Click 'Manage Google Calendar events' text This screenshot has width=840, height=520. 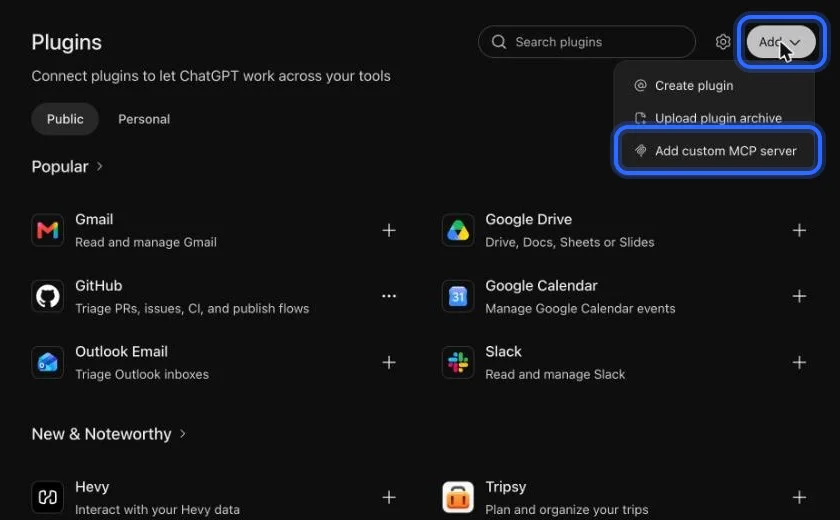point(580,309)
